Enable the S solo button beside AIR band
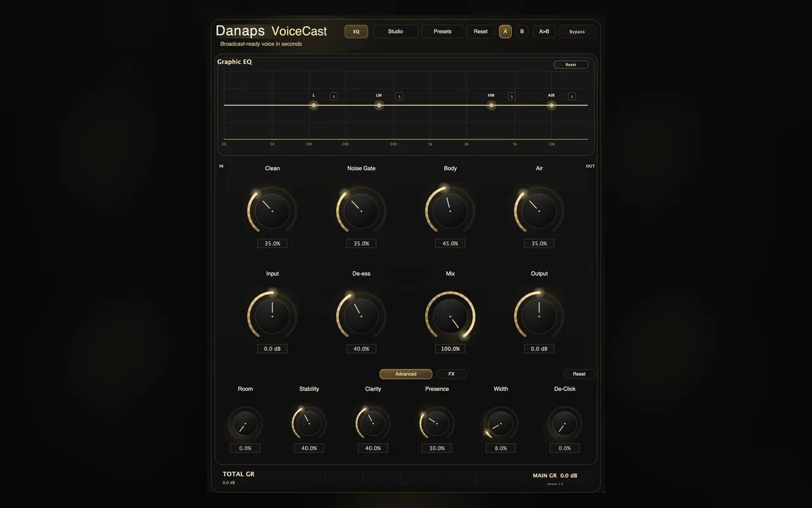Image resolution: width=812 pixels, height=508 pixels. 572,97
